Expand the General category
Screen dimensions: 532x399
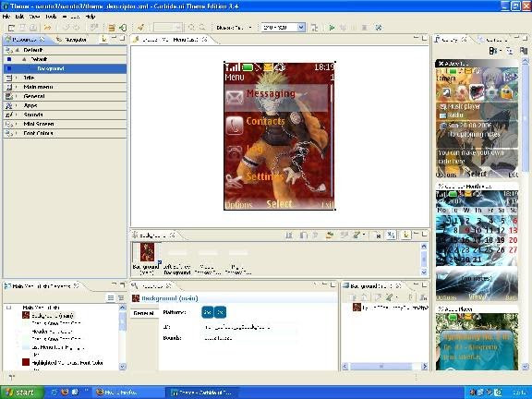click(16, 96)
